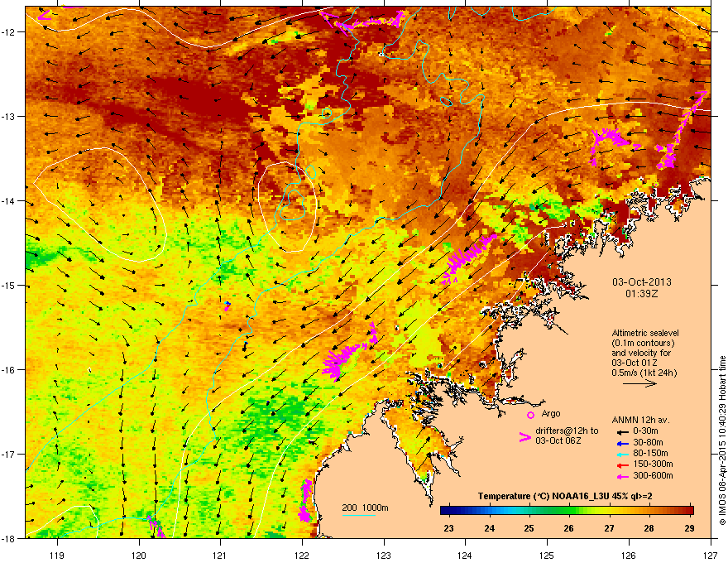Click the magenta drifters chevron legend symbol
Screen dimensions: 728x563
(524, 437)
